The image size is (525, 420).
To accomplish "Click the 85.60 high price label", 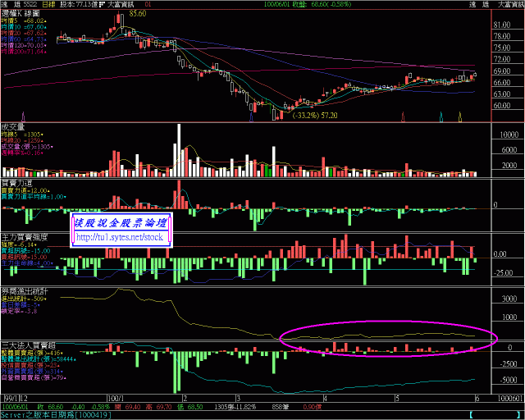I will 138,14.
